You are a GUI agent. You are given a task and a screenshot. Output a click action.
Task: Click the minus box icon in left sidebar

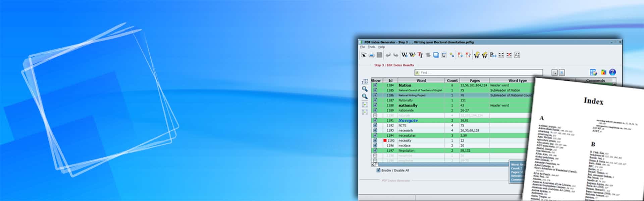pos(365,112)
